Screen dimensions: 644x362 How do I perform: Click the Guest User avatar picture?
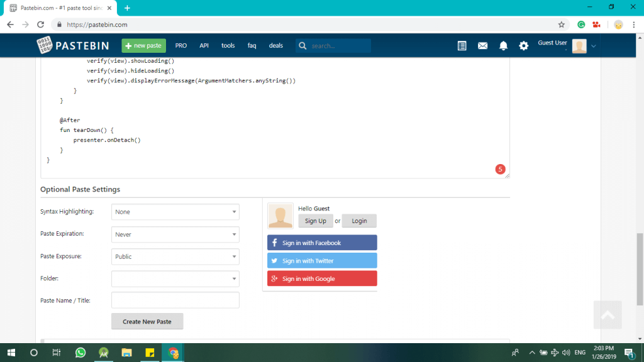pos(580,45)
